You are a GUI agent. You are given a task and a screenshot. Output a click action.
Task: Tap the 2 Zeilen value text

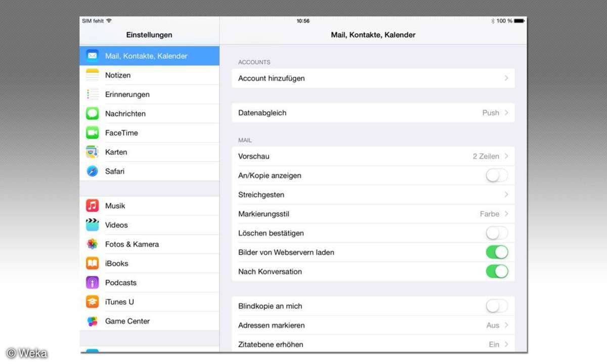click(x=486, y=156)
